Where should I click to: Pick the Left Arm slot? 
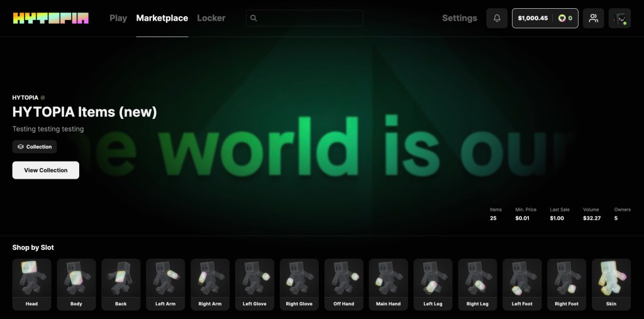pos(165,284)
